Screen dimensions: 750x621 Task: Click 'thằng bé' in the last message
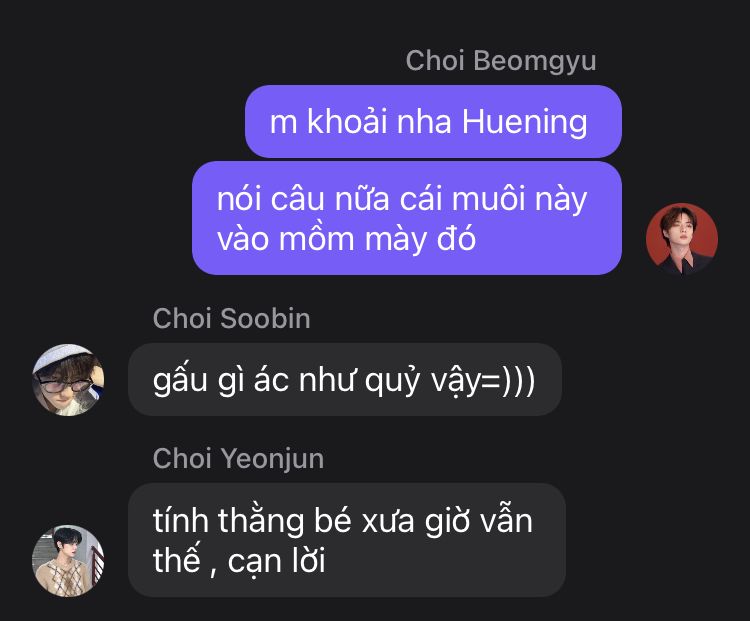[285, 521]
